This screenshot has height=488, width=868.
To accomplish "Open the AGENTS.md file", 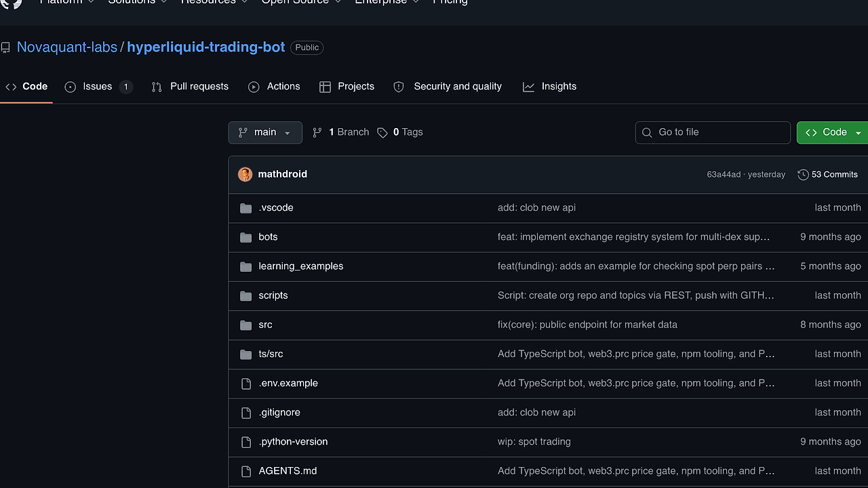I will [288, 470].
